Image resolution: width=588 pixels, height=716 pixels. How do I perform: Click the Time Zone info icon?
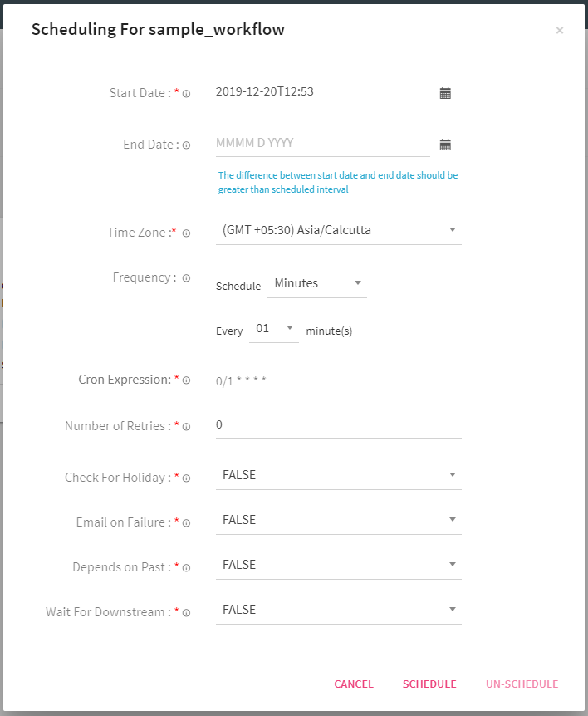pos(186,233)
